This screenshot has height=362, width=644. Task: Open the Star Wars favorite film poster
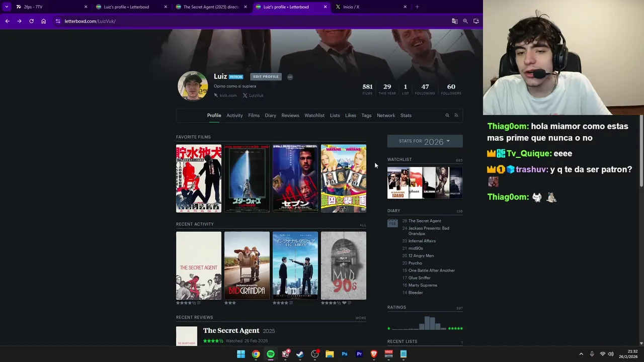click(247, 178)
